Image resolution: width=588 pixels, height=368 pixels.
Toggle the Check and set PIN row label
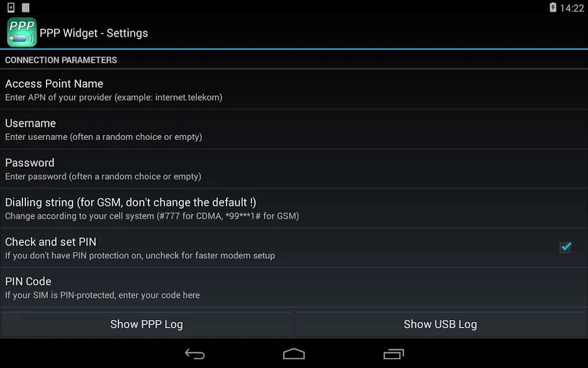point(51,242)
